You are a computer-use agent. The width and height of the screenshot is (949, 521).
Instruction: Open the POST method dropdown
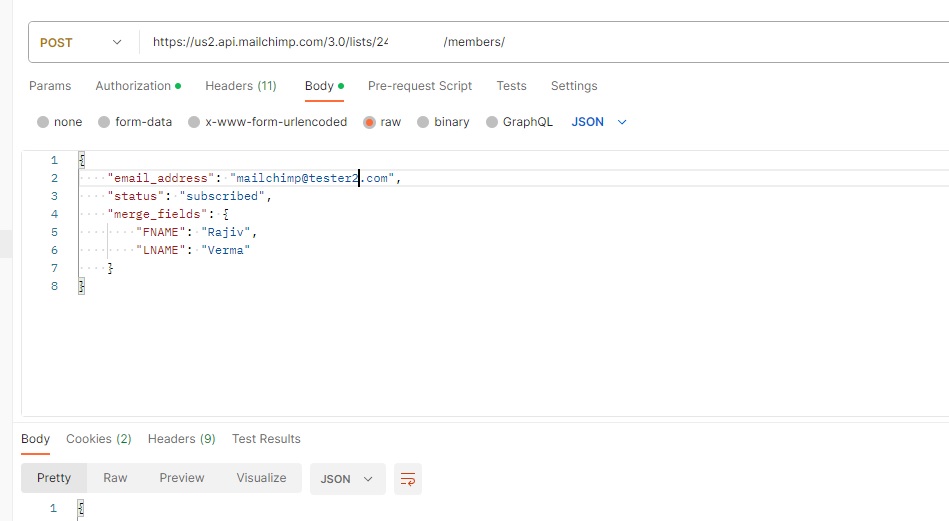80,42
